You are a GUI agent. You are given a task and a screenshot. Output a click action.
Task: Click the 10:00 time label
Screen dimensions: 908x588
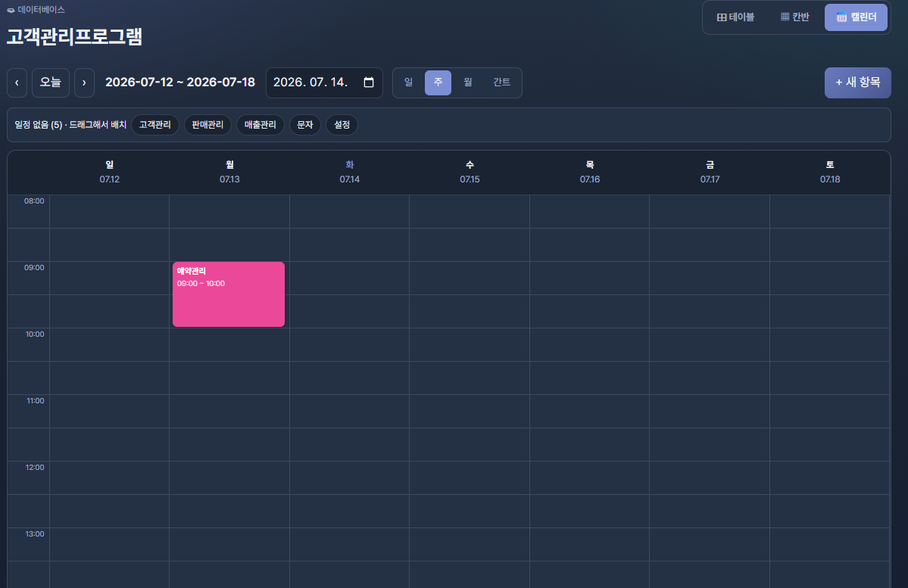[35, 334]
